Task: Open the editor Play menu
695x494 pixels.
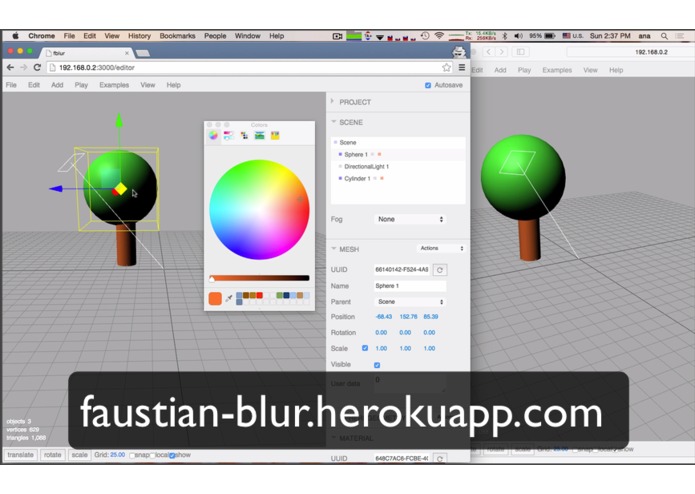Action: tap(81, 85)
